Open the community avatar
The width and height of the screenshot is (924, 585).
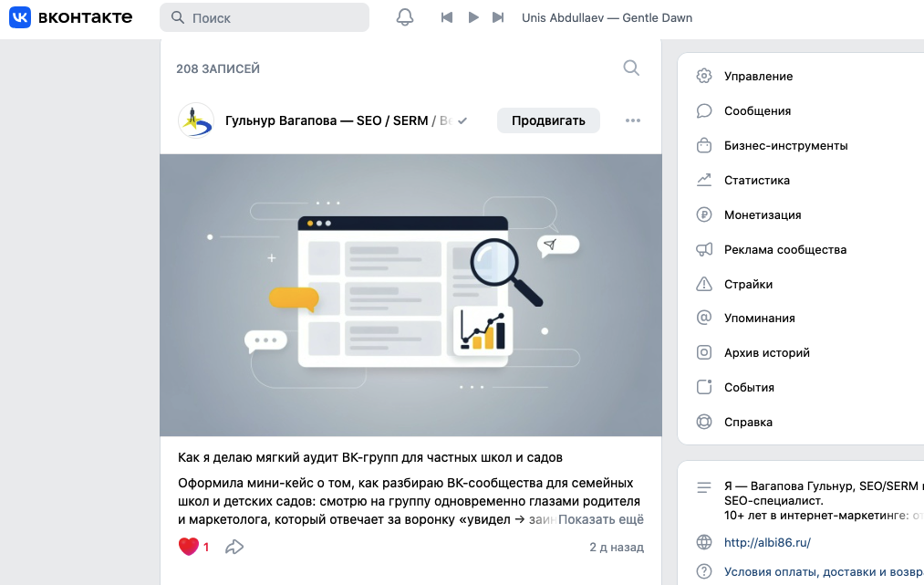(195, 120)
